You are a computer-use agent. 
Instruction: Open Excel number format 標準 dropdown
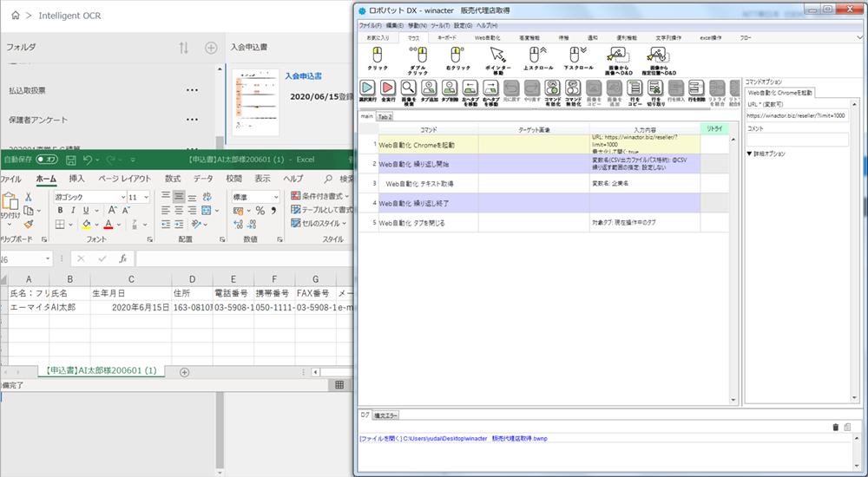(276, 197)
